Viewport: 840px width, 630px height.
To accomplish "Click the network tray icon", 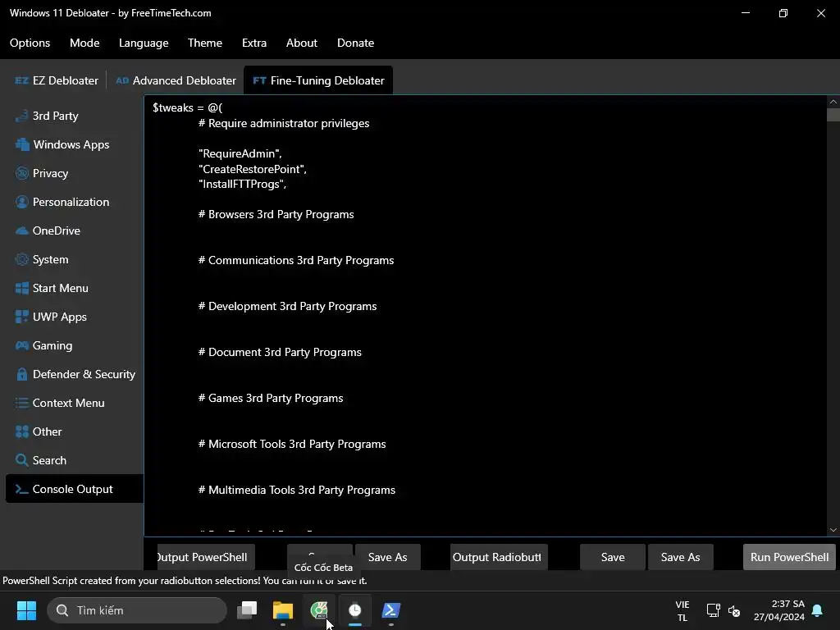I will click(x=713, y=610).
